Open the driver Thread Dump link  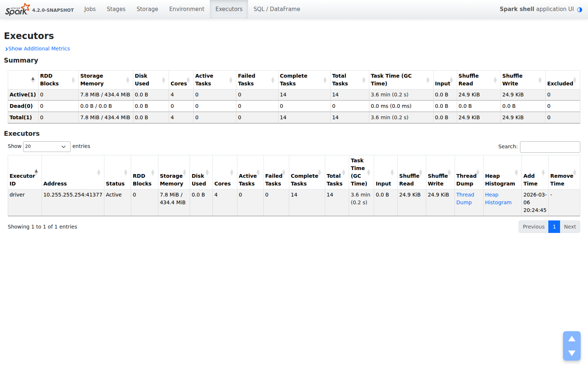click(465, 198)
